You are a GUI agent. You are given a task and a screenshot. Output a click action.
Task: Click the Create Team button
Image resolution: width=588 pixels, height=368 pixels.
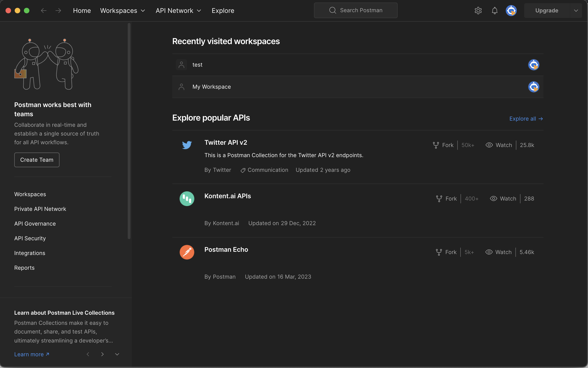pyautogui.click(x=37, y=160)
